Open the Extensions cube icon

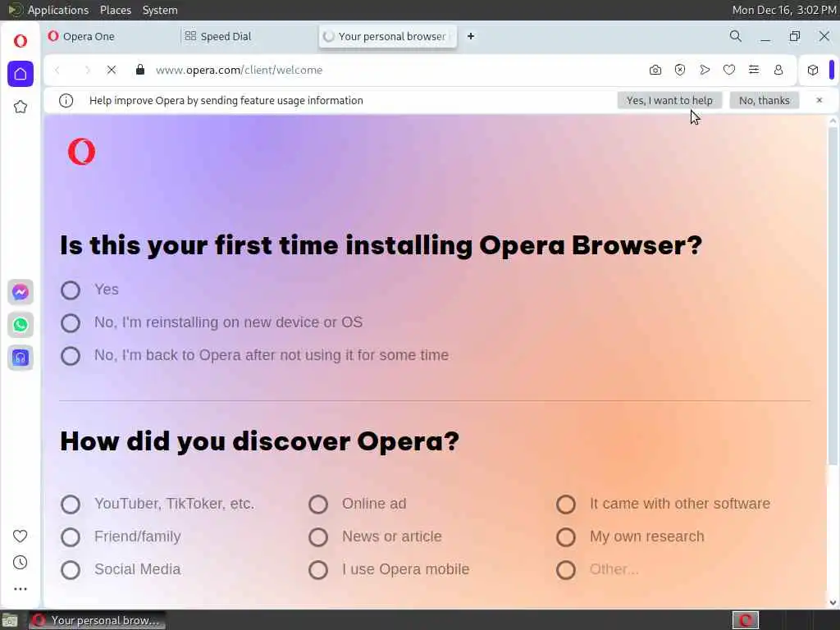pos(813,70)
